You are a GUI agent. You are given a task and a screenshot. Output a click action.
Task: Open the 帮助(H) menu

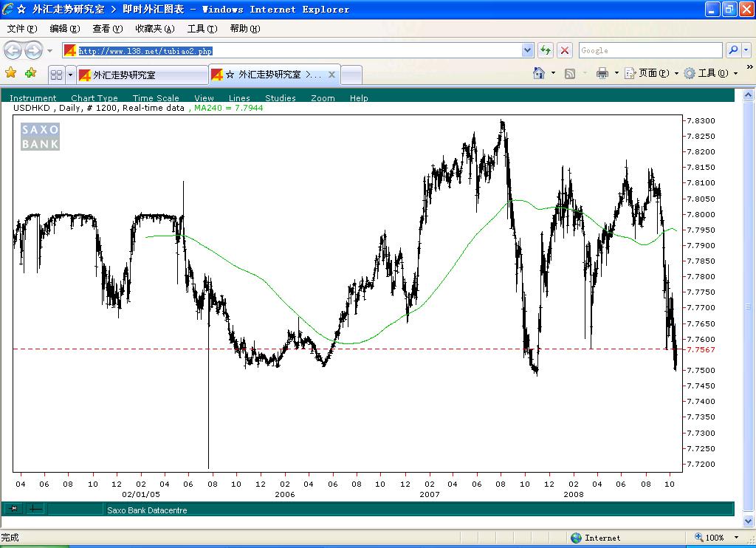pyautogui.click(x=245, y=29)
